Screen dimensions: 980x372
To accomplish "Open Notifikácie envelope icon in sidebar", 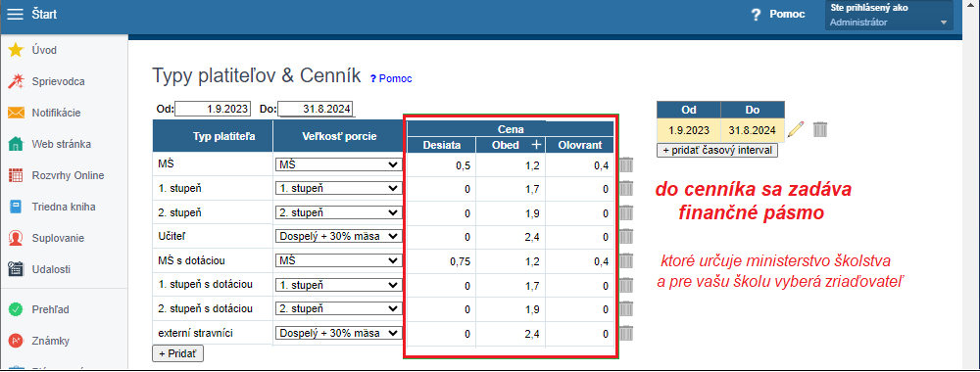I will pos(16,113).
